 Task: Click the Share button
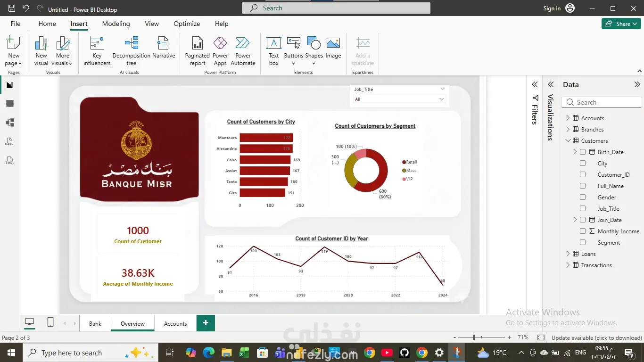(x=621, y=24)
